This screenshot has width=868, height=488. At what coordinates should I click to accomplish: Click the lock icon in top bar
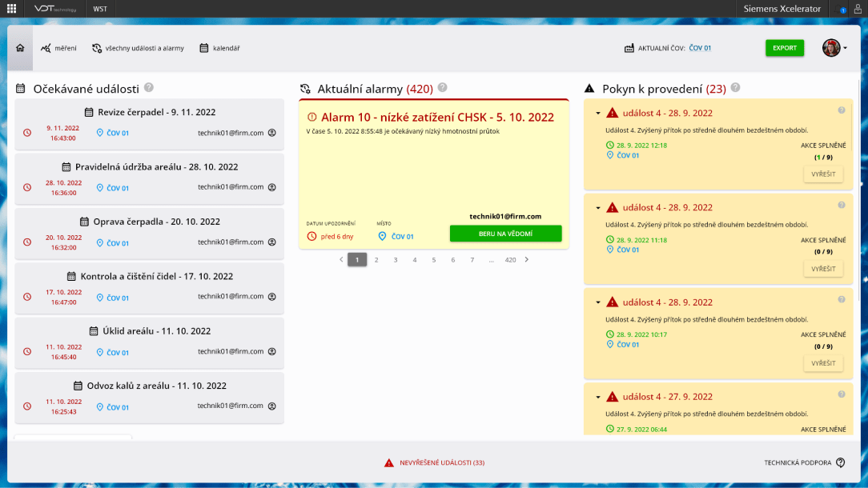coord(858,10)
